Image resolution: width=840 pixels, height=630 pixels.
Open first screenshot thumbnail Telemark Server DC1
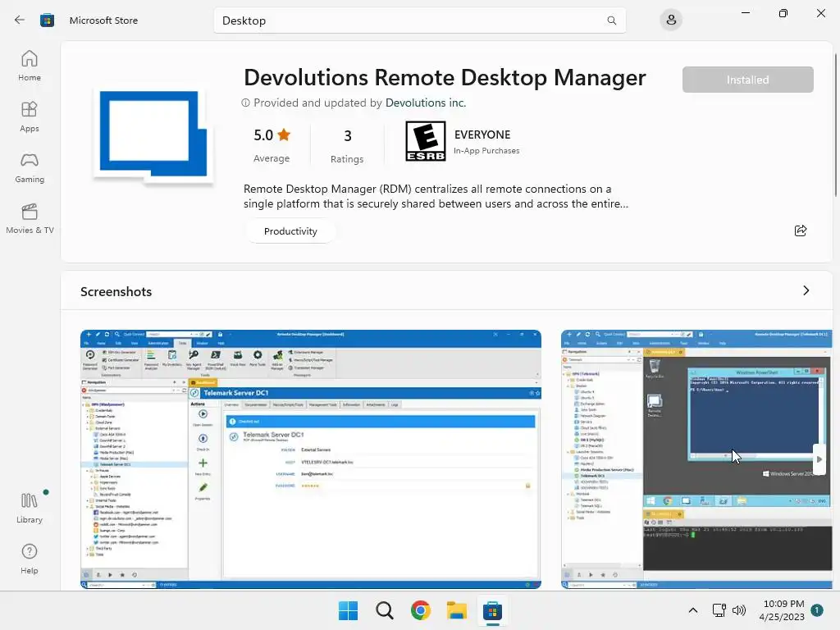311,459
